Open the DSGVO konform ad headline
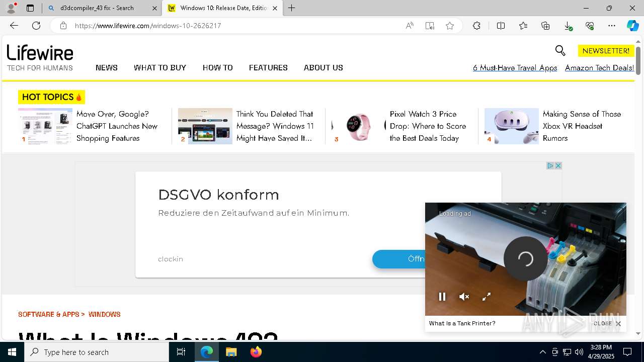Viewport: 644px width, 362px height. coord(218,195)
